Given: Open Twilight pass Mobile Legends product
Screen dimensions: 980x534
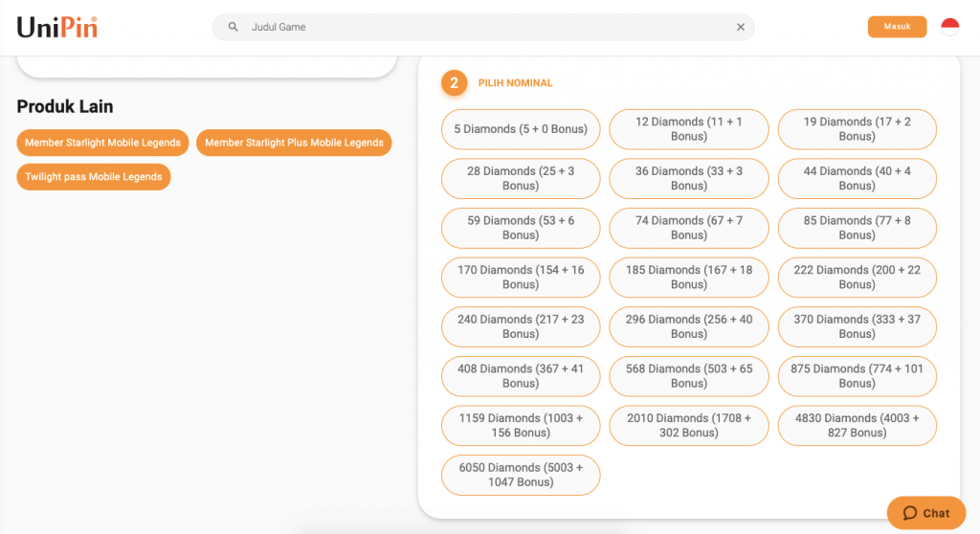Looking at the screenshot, I should tap(94, 177).
